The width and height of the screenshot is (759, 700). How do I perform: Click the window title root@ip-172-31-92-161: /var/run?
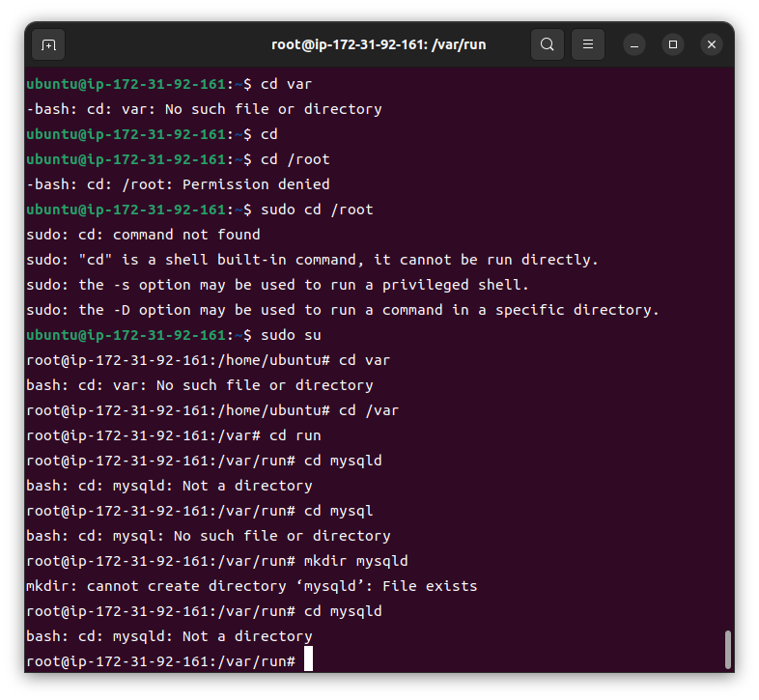click(379, 44)
